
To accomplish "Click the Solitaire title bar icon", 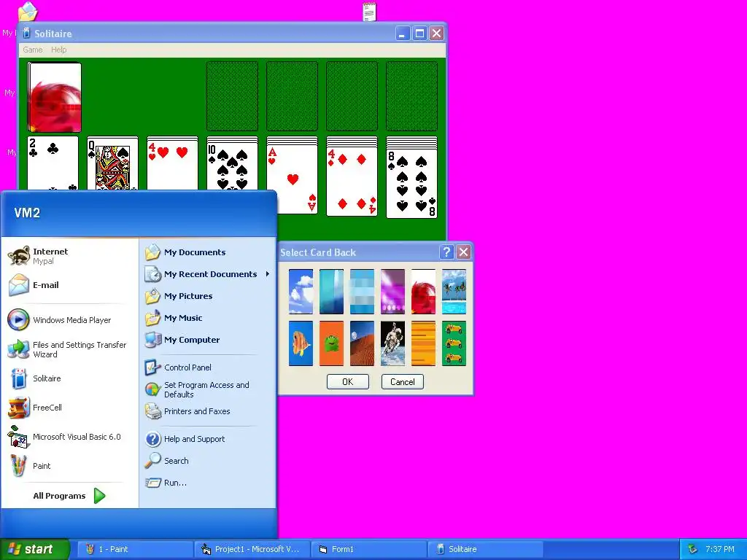I will (x=26, y=34).
